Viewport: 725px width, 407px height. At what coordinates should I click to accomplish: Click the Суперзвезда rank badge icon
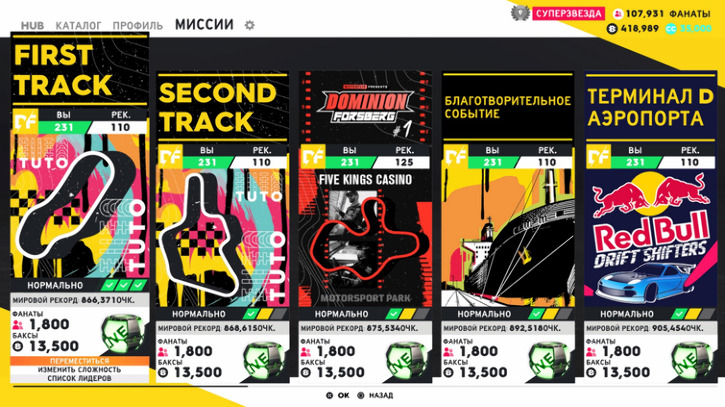pos(520,12)
